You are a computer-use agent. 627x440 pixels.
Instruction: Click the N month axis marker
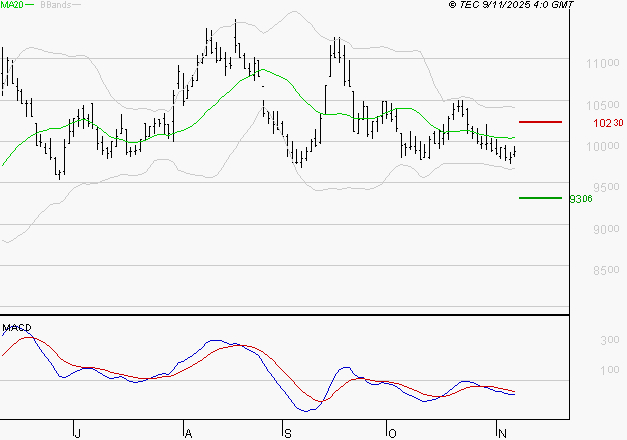coord(502,433)
